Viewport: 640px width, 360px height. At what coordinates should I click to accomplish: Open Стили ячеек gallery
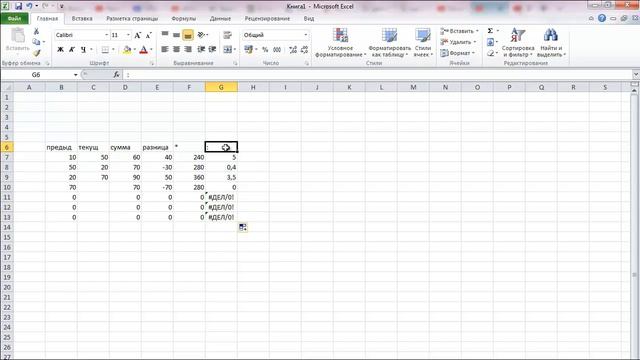click(x=423, y=42)
